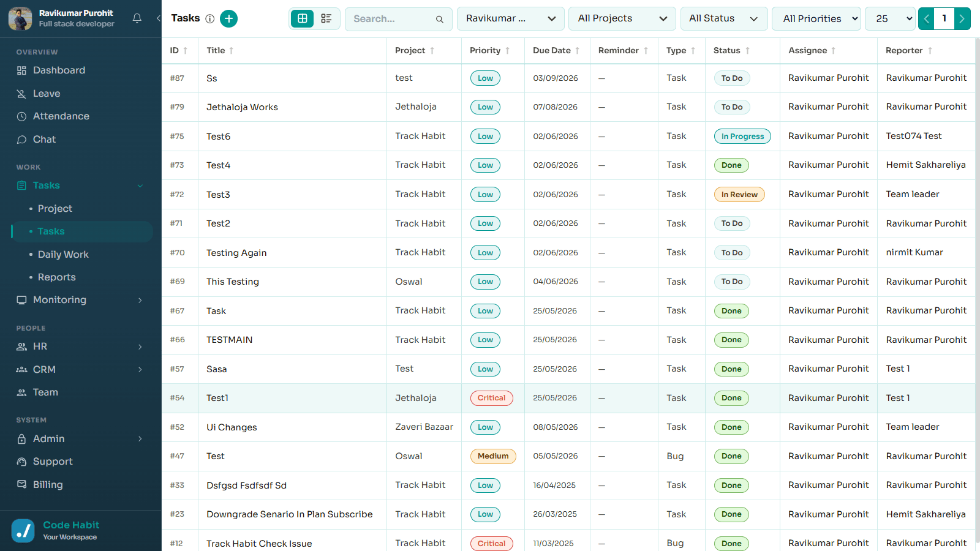
Task: Go to next page arrow
Action: coord(962,19)
